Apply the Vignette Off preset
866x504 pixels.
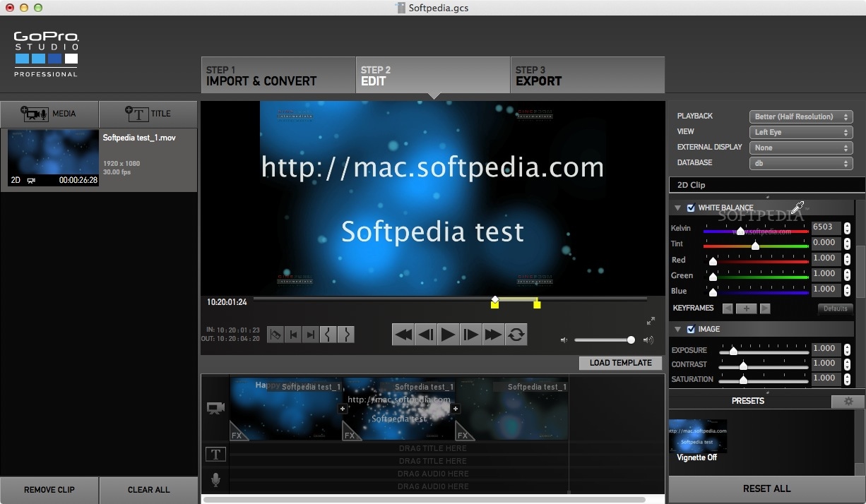tap(698, 440)
